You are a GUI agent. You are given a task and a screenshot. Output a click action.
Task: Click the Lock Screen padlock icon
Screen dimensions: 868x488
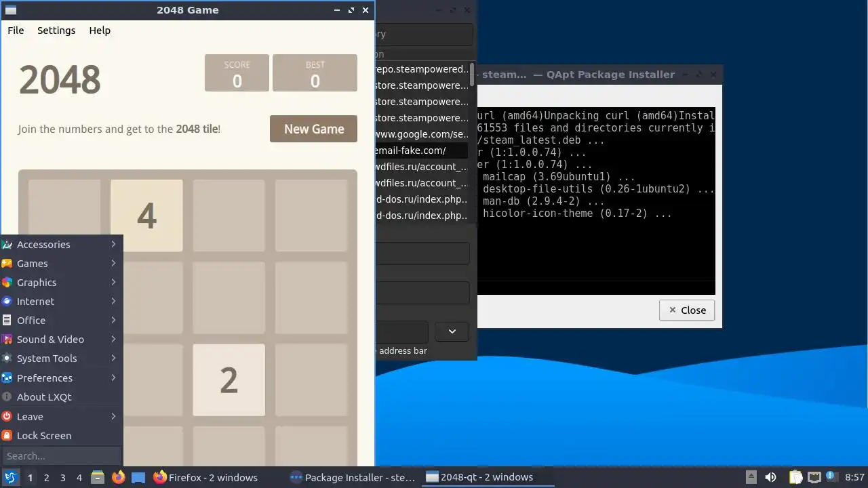click(x=7, y=436)
